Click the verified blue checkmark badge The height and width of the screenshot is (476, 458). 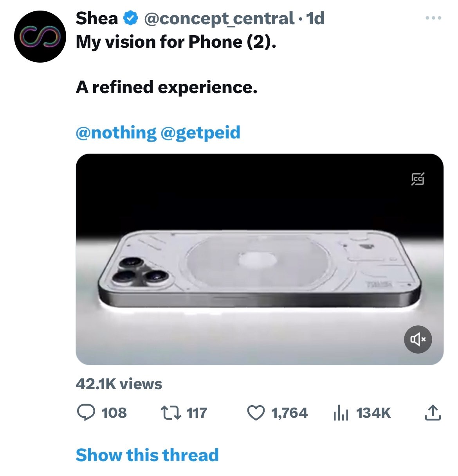130,18
